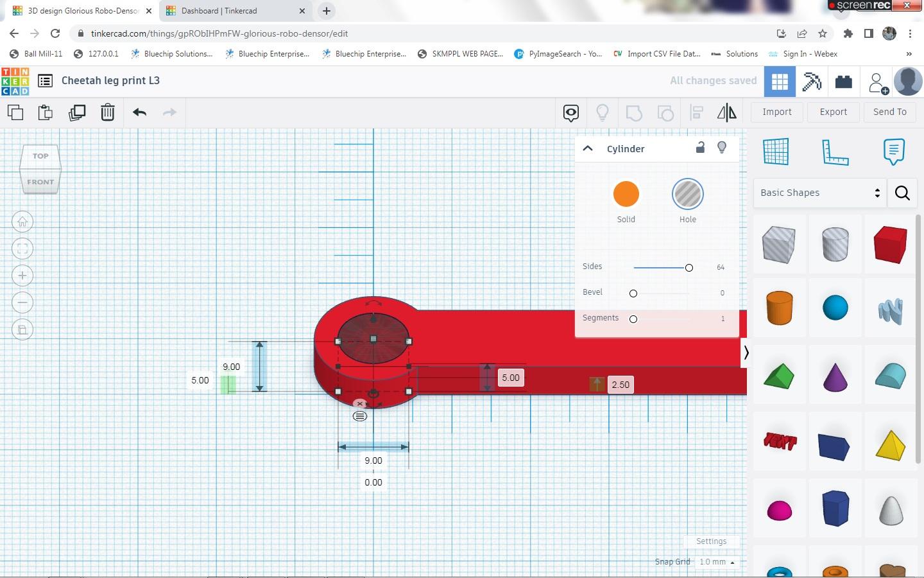Click the Mirror tool icon
Image resolution: width=924 pixels, height=578 pixels.
[726, 113]
